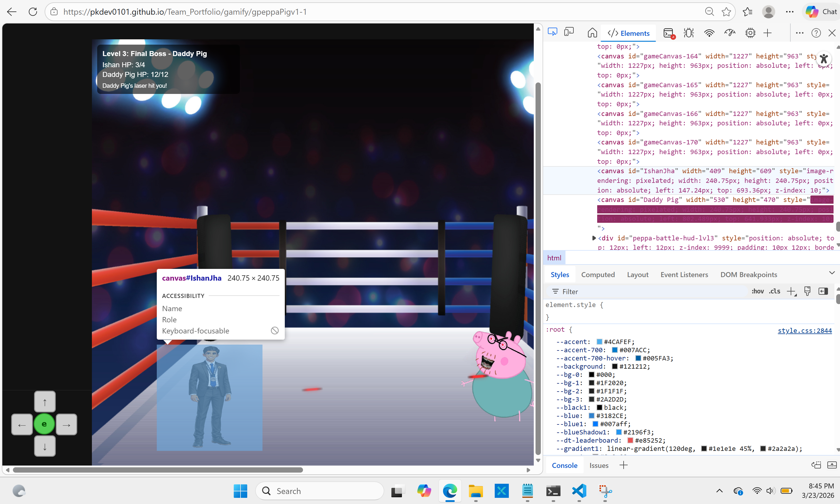This screenshot has width=840, height=504.
Task: Click the address bar URL
Action: pyautogui.click(x=185, y=12)
